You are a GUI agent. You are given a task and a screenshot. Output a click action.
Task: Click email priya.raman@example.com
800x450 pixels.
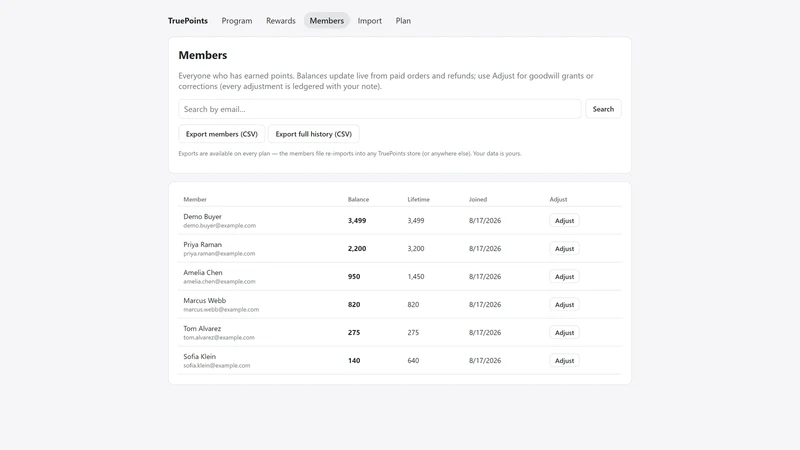pyautogui.click(x=219, y=254)
